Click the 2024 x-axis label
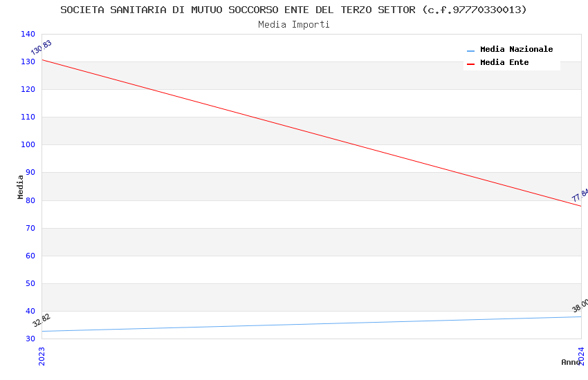Viewport: 588px width, 380px height. pyautogui.click(x=581, y=356)
